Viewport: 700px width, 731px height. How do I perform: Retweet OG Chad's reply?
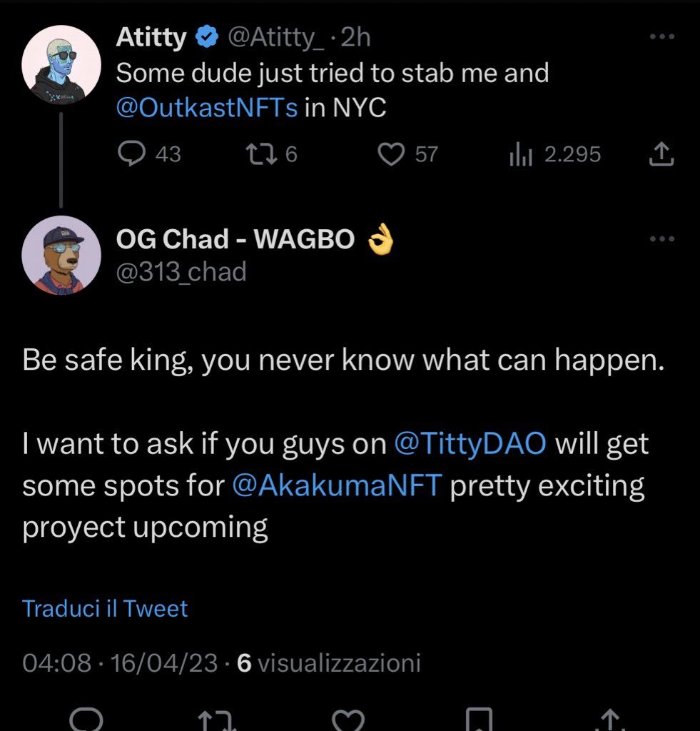click(215, 720)
